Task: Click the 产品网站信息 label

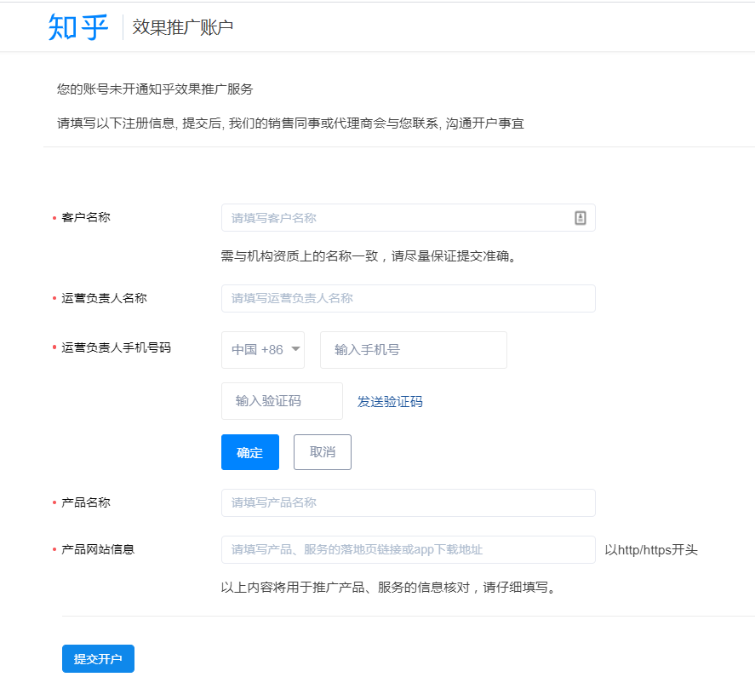Action: pyautogui.click(x=98, y=549)
